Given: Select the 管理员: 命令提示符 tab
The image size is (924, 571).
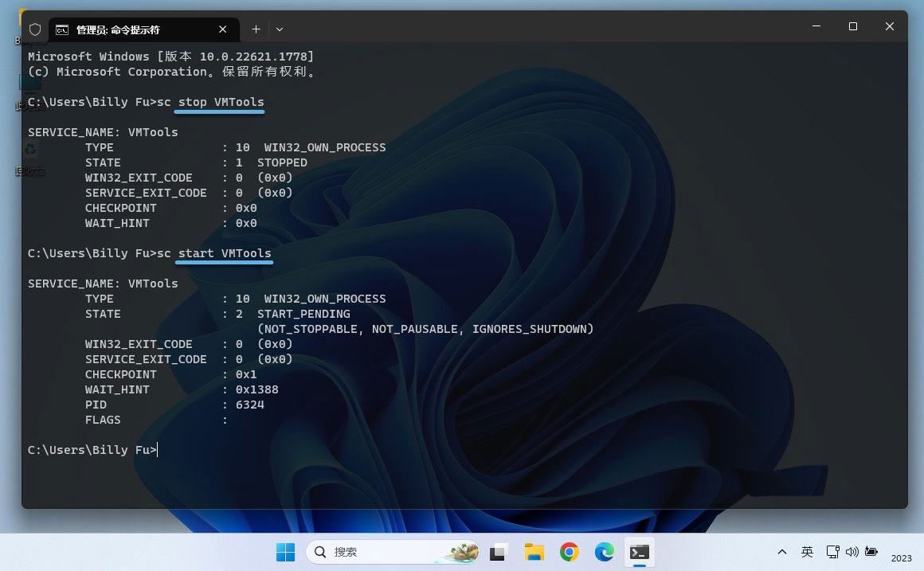Looking at the screenshot, I should click(119, 29).
